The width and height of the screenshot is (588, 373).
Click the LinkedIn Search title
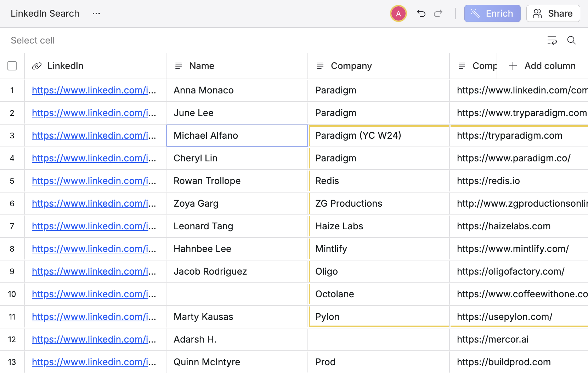pos(45,13)
